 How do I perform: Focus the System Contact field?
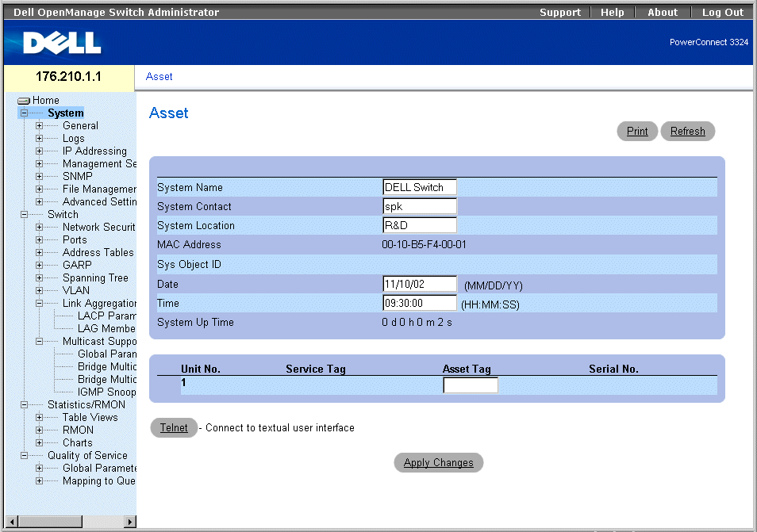(419, 206)
